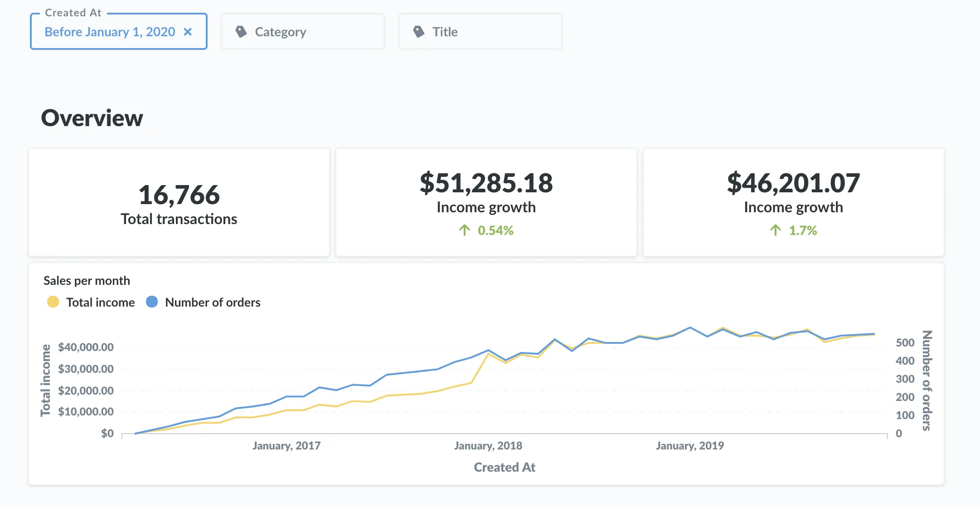Click the green up arrow near 0.54%
980x508 pixels.
464,230
